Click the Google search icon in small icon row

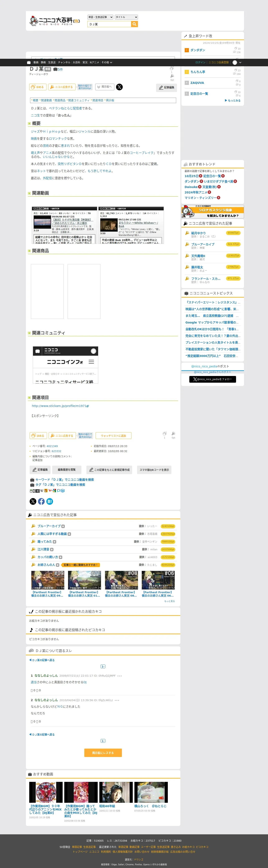[54, 491]
